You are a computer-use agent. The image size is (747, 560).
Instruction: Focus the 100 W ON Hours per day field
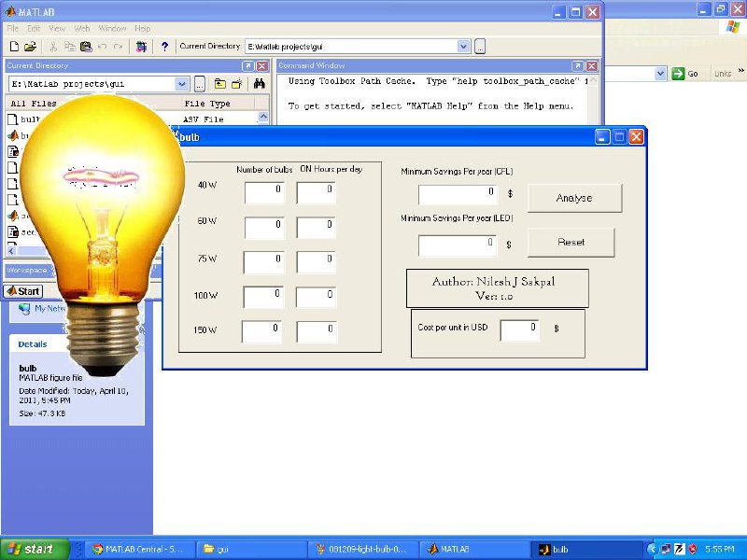316,297
